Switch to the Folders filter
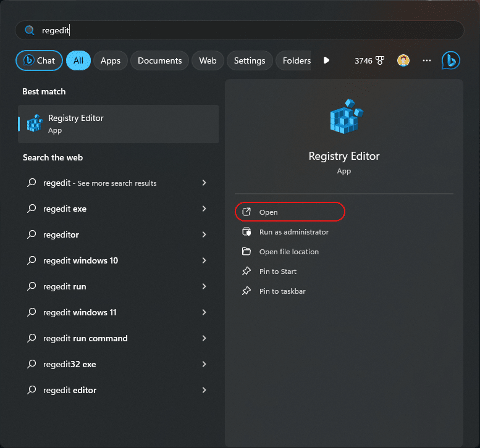 [x=294, y=60]
